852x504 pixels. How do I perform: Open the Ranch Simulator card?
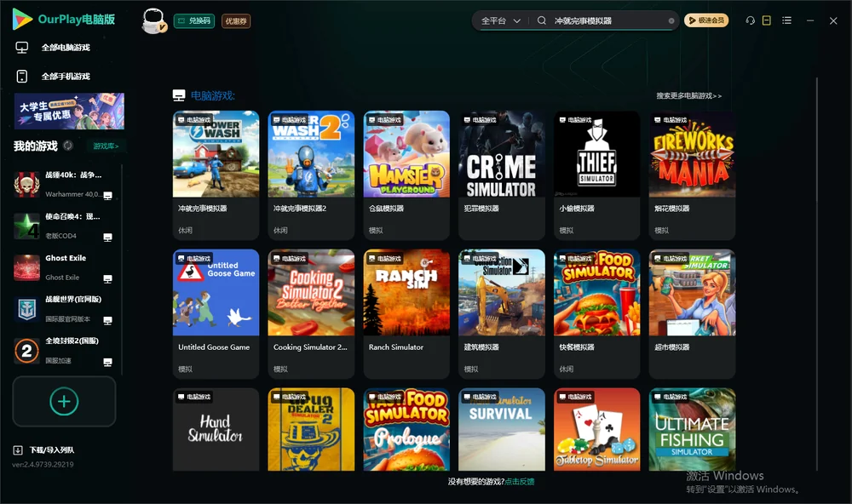click(406, 313)
